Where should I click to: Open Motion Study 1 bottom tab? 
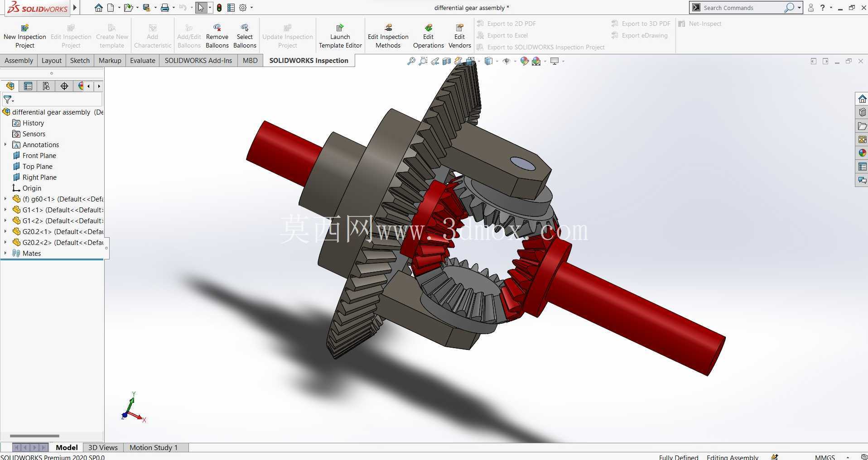(154, 447)
